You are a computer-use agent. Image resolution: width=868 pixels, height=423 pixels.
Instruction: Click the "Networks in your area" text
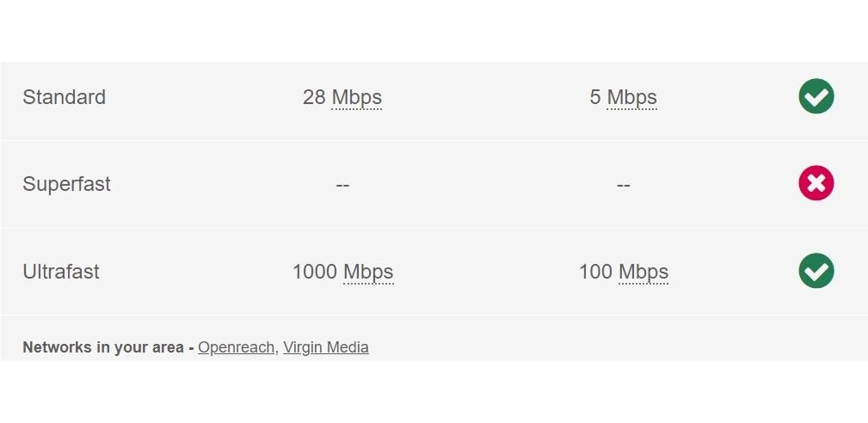pyautogui.click(x=102, y=347)
